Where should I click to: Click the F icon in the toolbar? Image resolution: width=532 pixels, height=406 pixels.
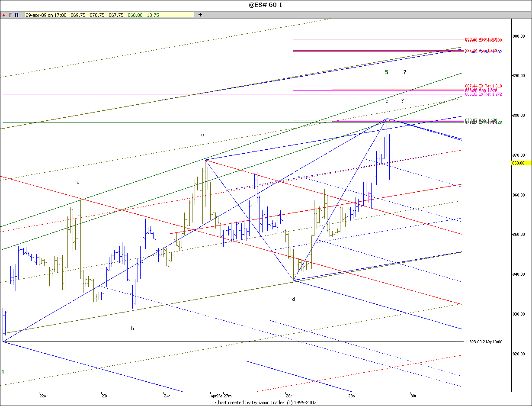click(10, 15)
